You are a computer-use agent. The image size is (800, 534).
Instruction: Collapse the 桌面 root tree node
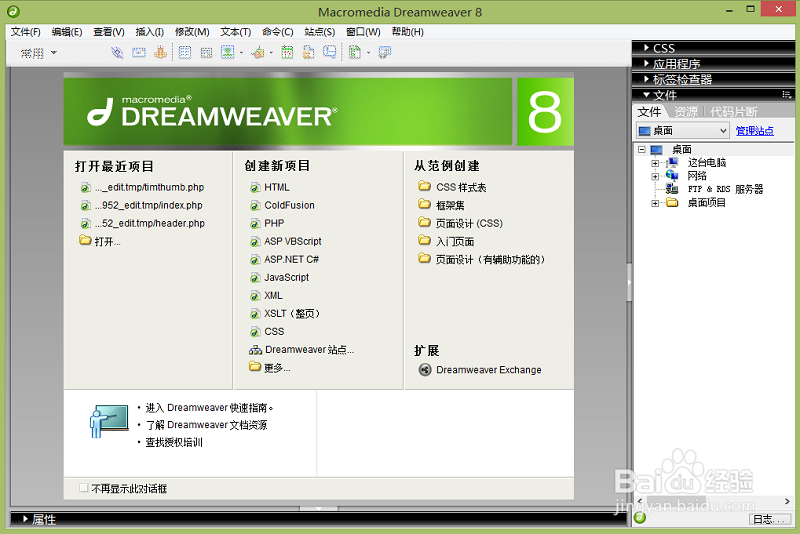642,149
